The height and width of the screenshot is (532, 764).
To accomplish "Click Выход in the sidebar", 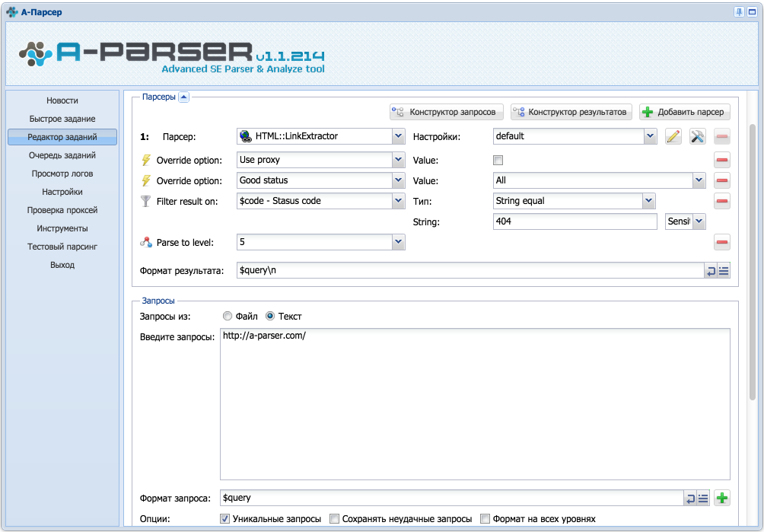I will pyautogui.click(x=62, y=265).
